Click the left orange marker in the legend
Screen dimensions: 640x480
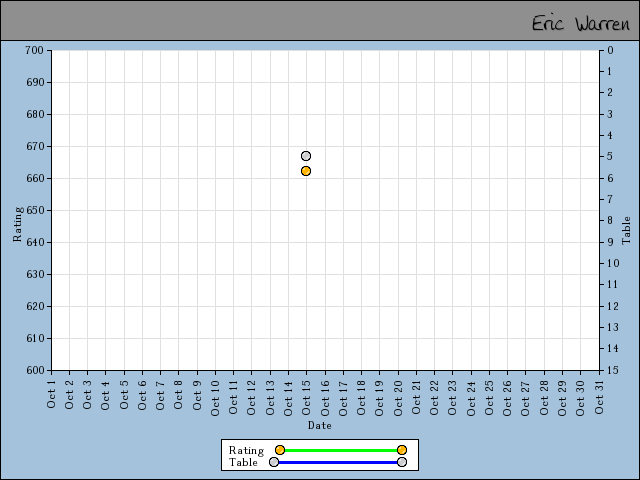[280, 450]
